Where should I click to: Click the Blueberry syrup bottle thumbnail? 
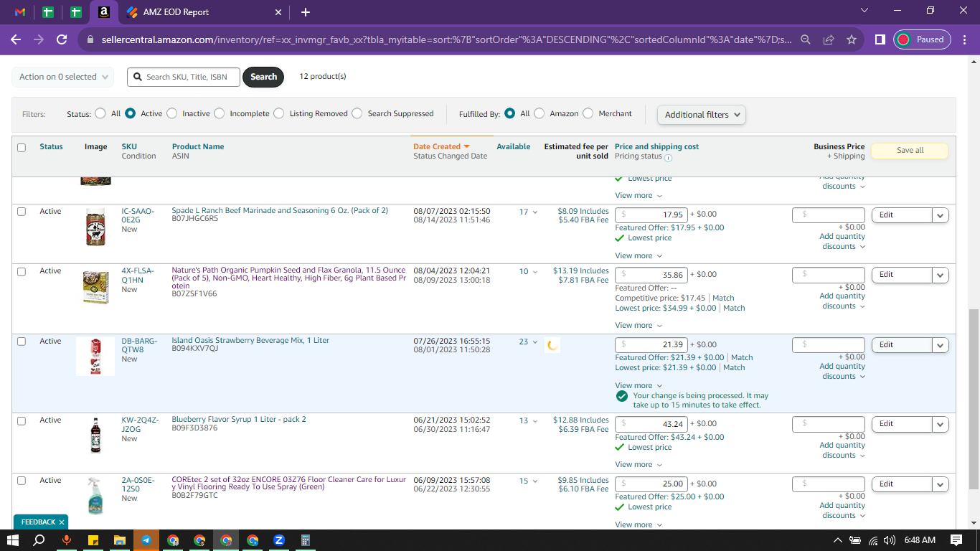(95, 436)
